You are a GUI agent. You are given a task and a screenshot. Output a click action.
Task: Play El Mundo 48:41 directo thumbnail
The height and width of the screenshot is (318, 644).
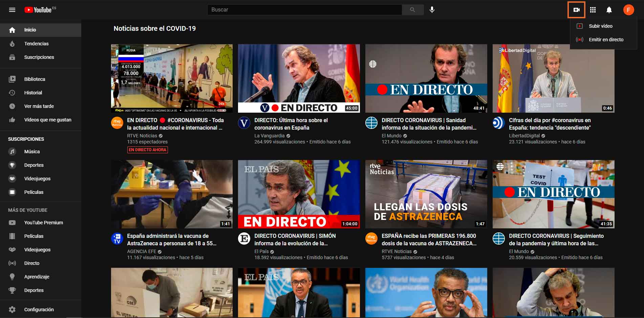[426, 78]
